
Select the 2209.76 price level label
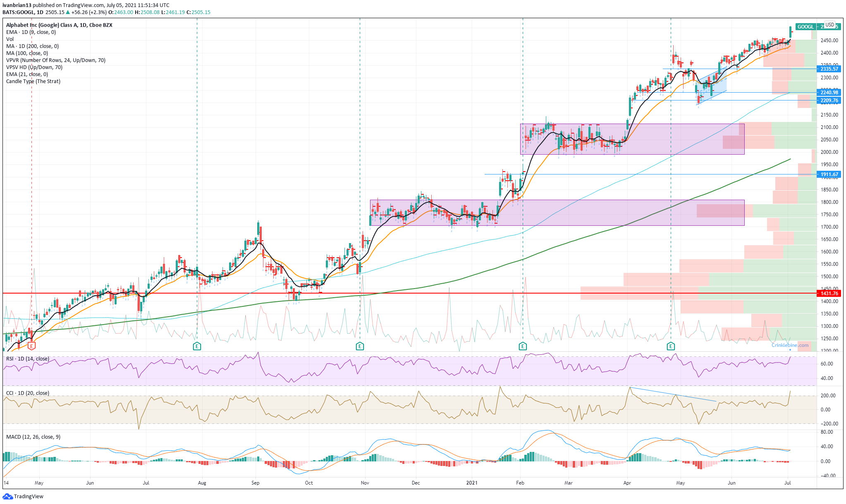tap(829, 100)
